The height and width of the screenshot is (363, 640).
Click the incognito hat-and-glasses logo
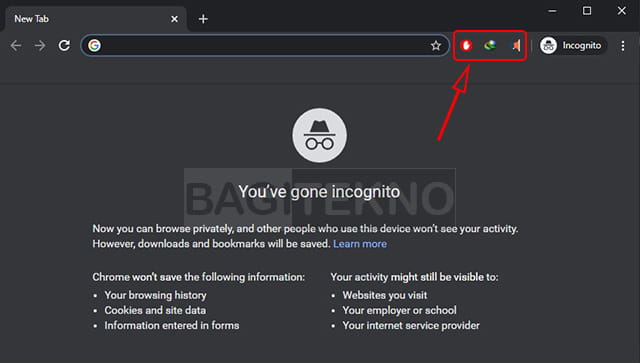click(x=320, y=135)
